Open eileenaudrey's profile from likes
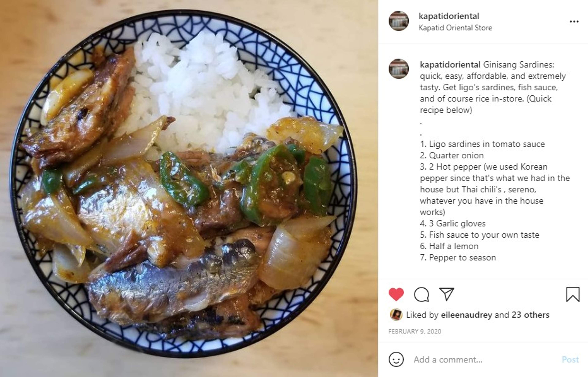588x377 pixels. 466,315
